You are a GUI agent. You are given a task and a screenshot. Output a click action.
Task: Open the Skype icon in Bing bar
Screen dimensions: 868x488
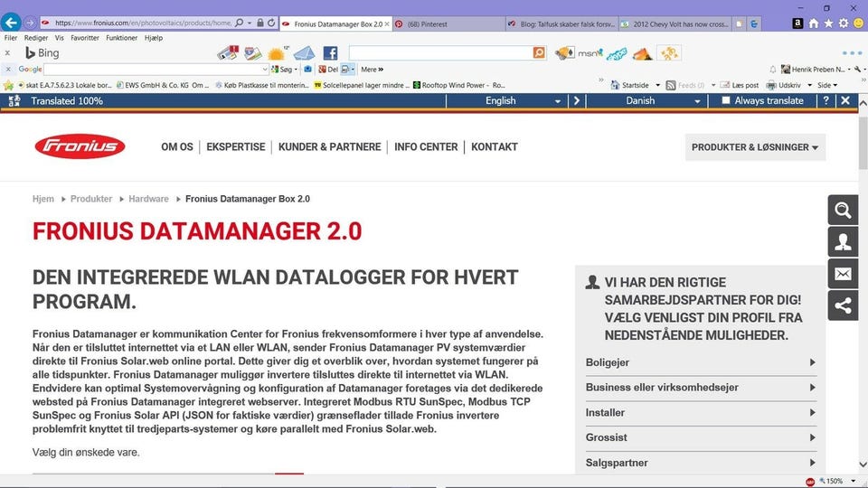(616, 53)
